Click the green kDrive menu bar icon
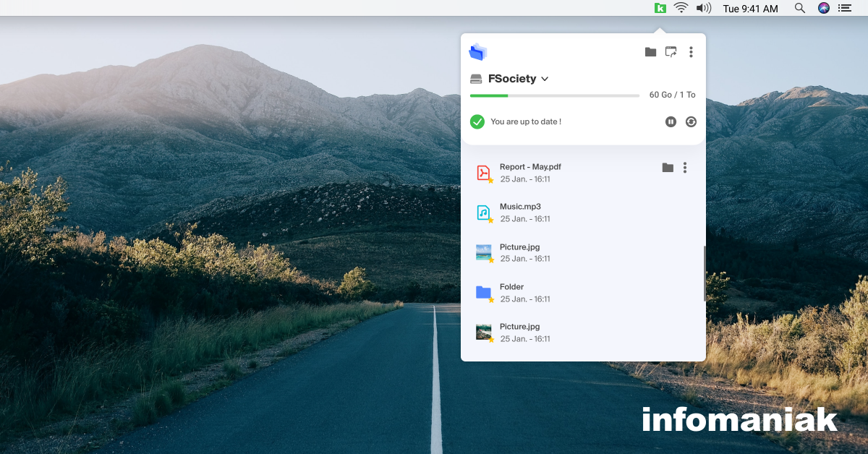 (660, 8)
